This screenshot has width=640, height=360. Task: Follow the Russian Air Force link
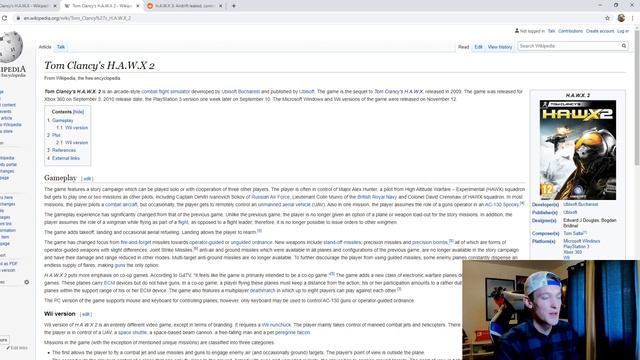[x=270, y=197]
